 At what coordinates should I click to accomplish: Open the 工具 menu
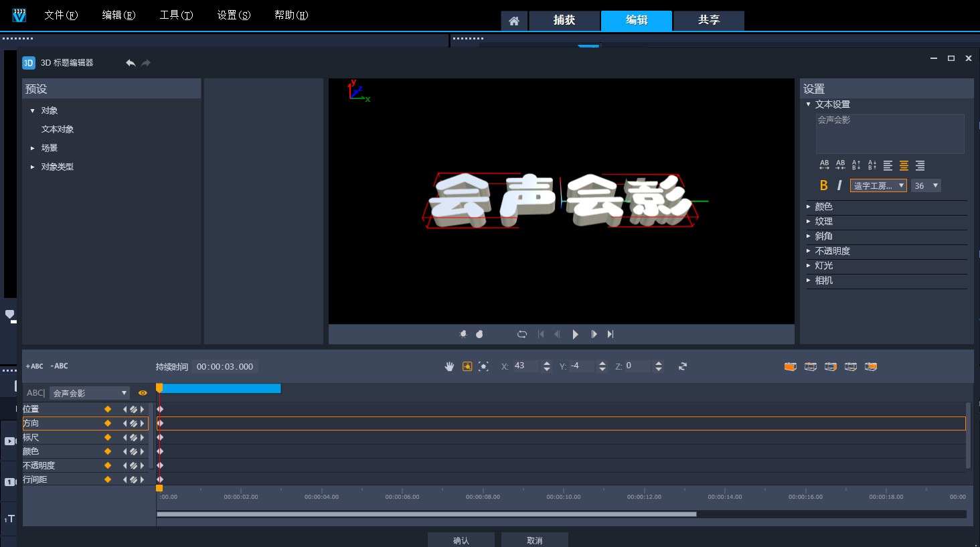tap(176, 15)
